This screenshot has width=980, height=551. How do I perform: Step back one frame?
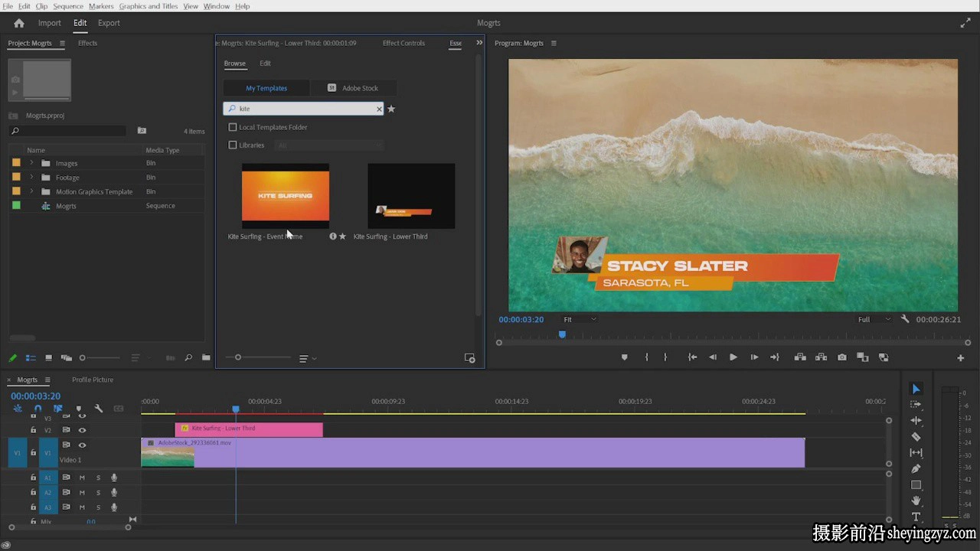(713, 357)
